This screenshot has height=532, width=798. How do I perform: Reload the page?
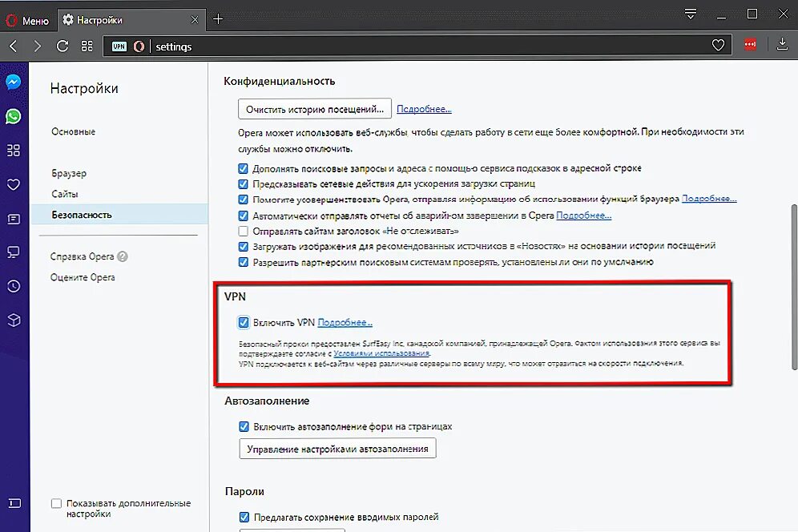tap(62, 46)
